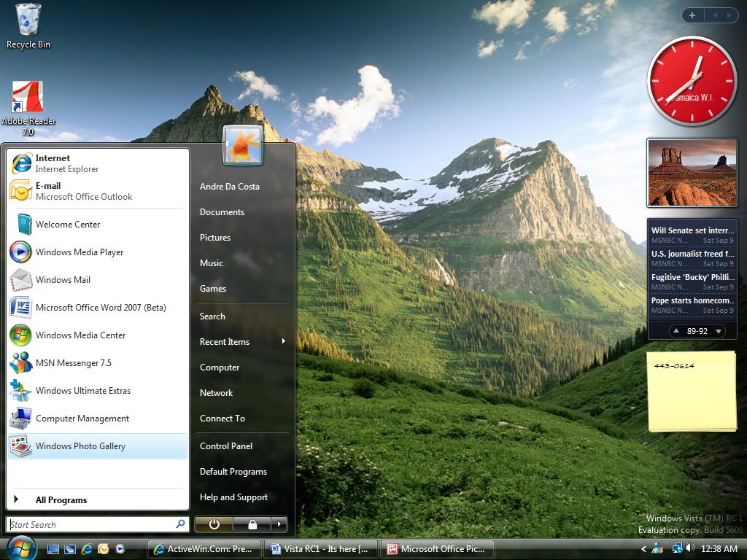Launch Windows Photo Gallery

tap(98, 446)
